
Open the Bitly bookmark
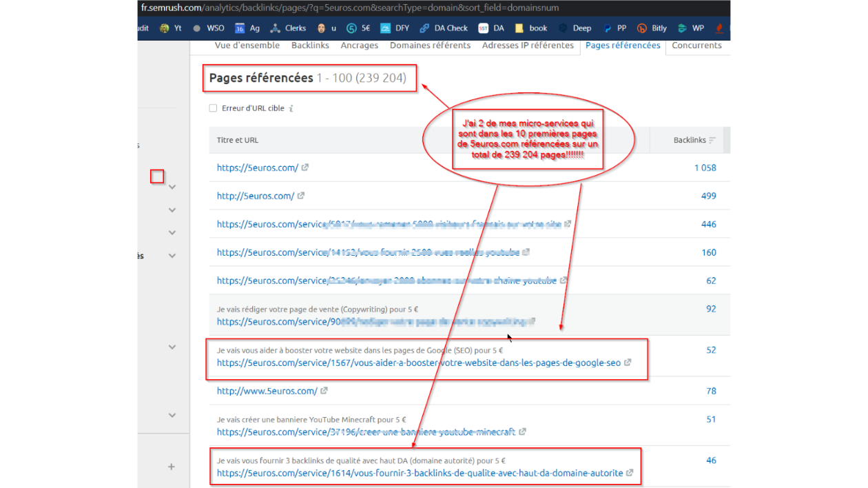point(652,28)
